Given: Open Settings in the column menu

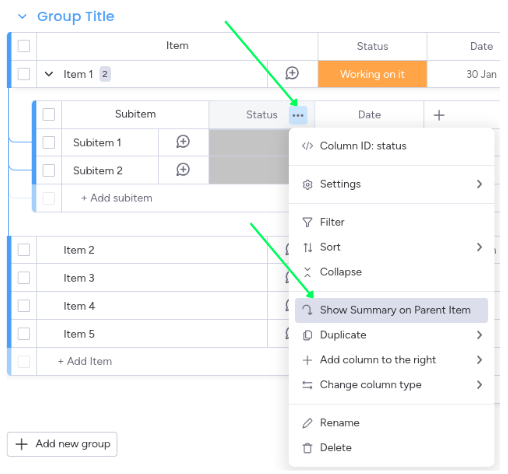Looking at the screenshot, I should [391, 184].
